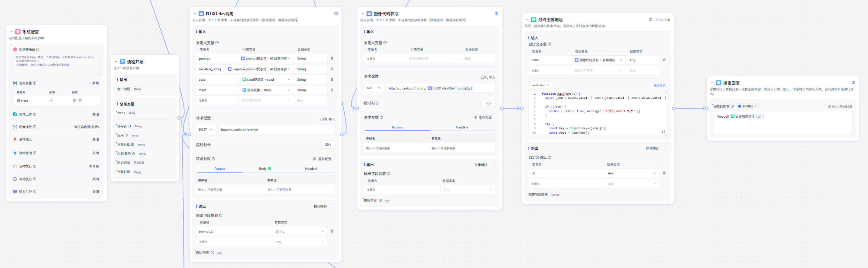Collapse the 图像代码获取 node

363,14
